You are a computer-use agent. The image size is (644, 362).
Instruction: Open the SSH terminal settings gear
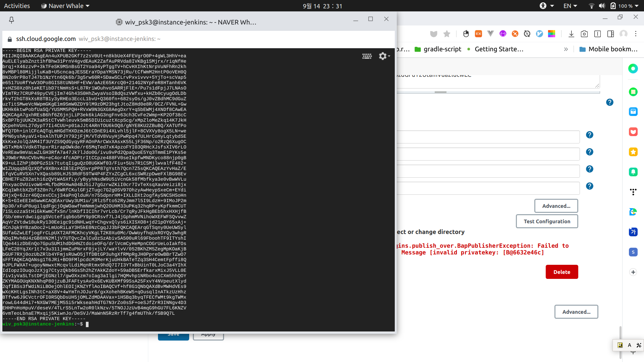[383, 56]
